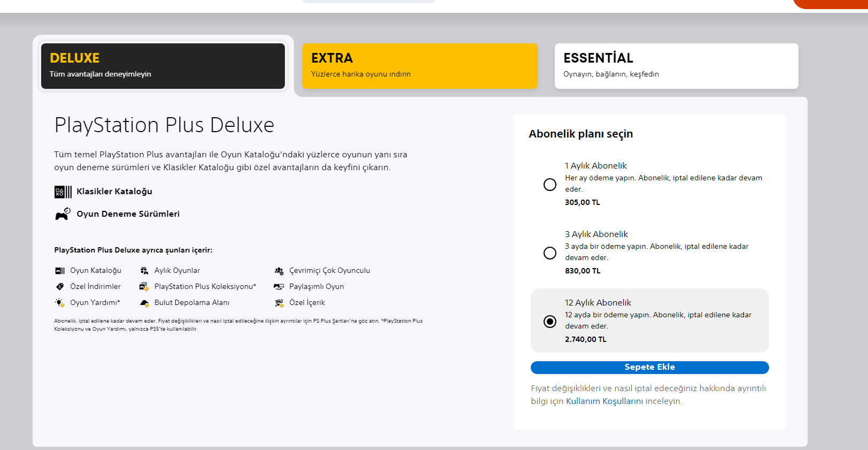Image resolution: width=868 pixels, height=450 pixels.
Task: Click the Özel İndirimler tag icon
Action: pos(60,287)
